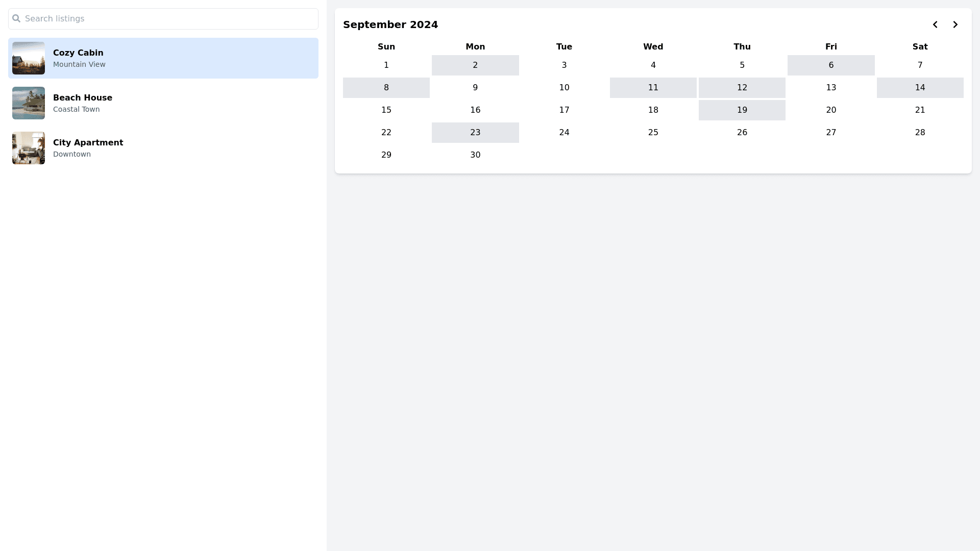Image resolution: width=980 pixels, height=551 pixels.
Task: Pick September 23 on the calendar
Action: tap(475, 133)
